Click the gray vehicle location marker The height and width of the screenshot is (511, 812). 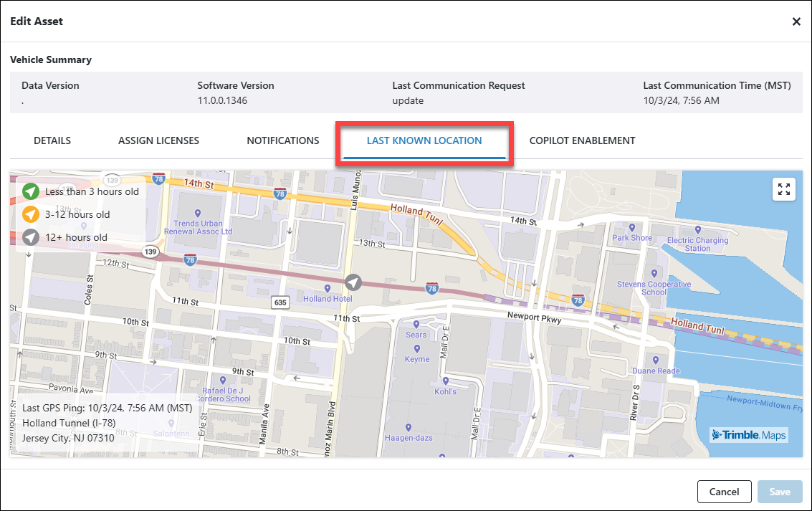(x=353, y=282)
